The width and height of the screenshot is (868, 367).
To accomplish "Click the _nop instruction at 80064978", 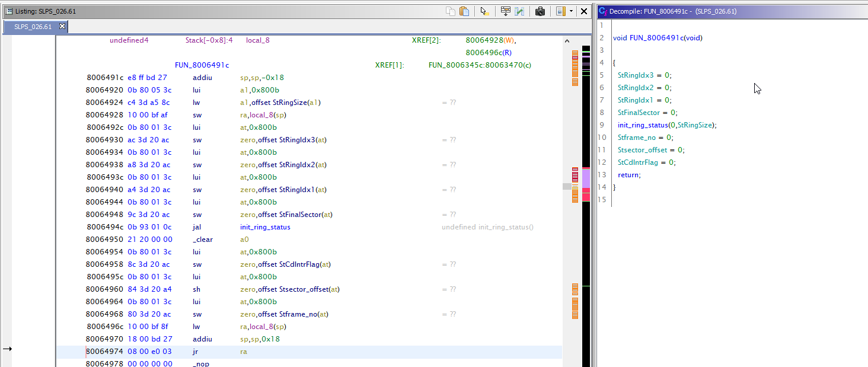I will pos(201,364).
